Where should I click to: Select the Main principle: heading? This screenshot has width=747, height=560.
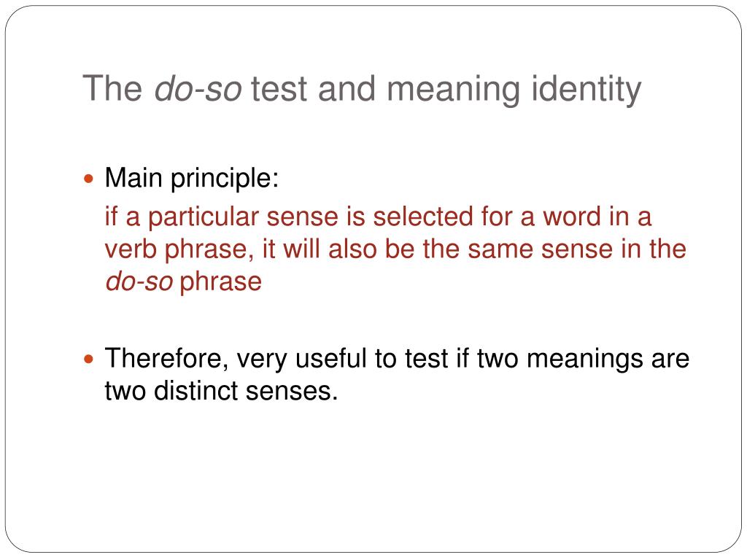(192, 179)
